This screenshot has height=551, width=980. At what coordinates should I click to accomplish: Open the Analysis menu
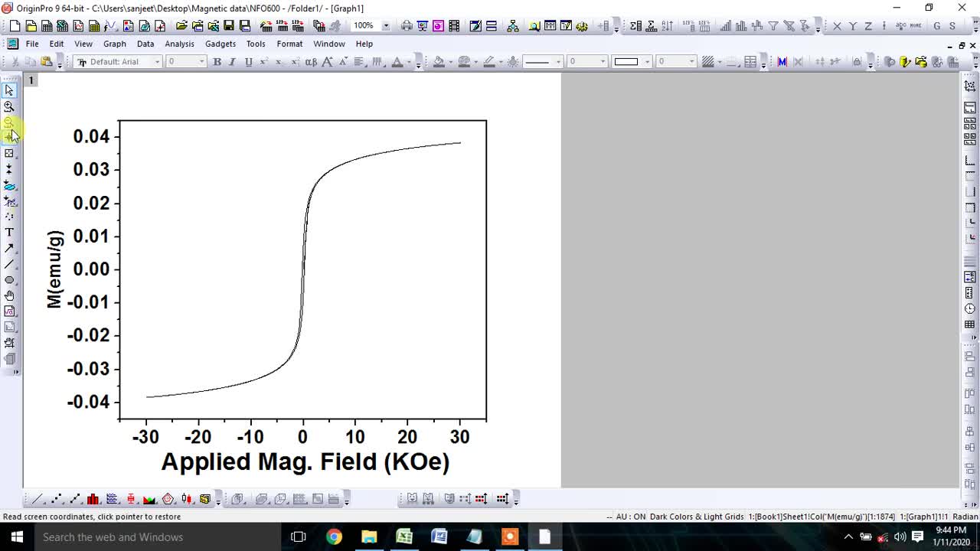click(x=180, y=44)
